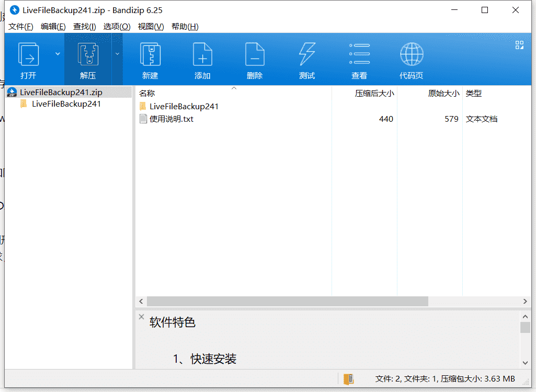The image size is (536, 392).
Task: Close the 软件特色 preview pane
Action: click(142, 317)
